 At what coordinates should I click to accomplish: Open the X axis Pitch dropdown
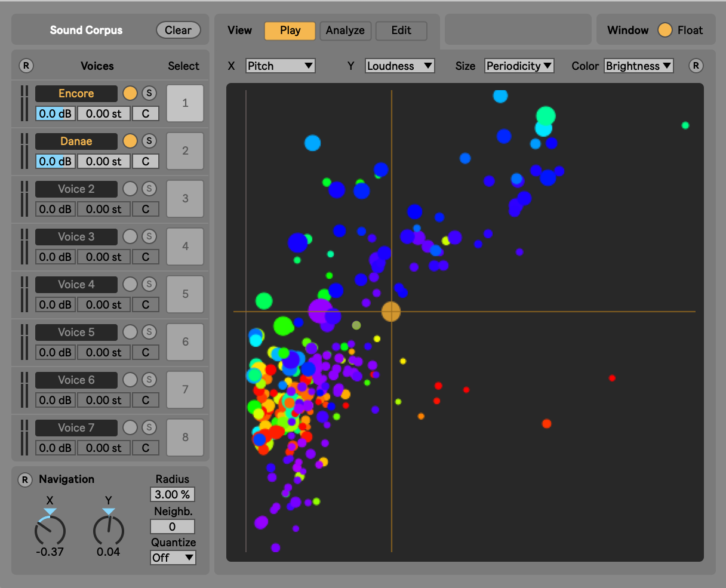pos(280,66)
